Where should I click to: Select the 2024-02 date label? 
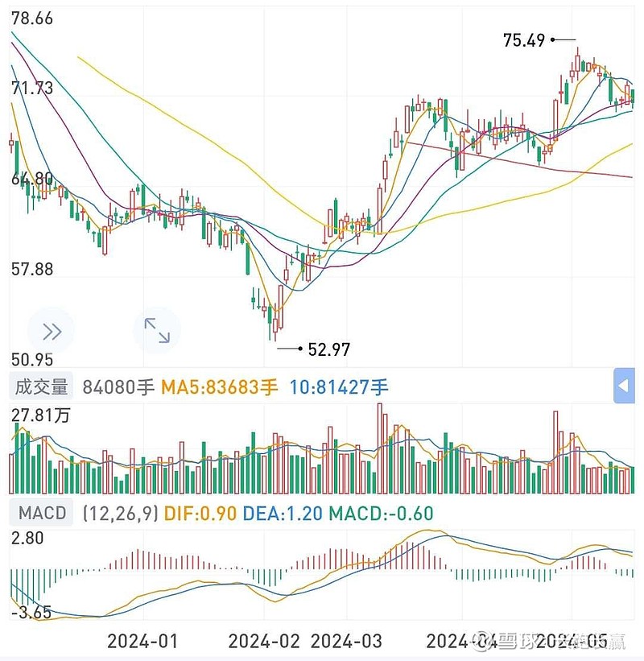click(x=264, y=641)
